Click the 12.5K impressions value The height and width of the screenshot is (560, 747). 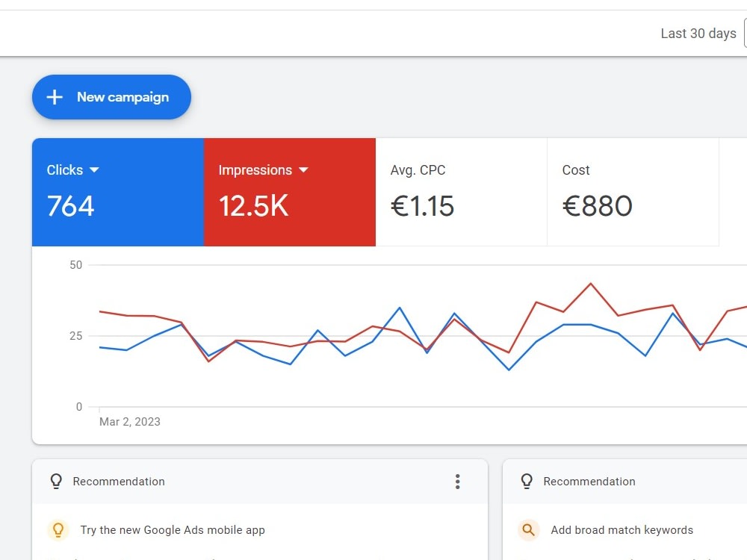pyautogui.click(x=253, y=206)
